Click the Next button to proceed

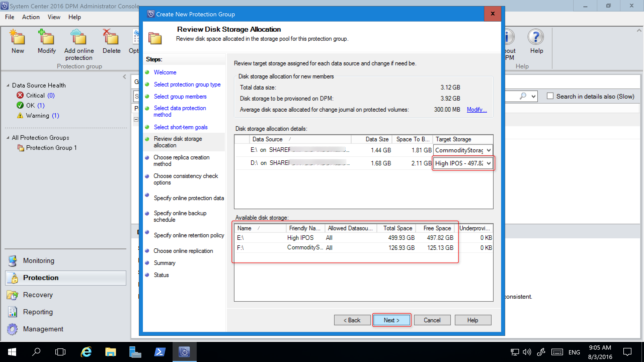[x=391, y=320]
